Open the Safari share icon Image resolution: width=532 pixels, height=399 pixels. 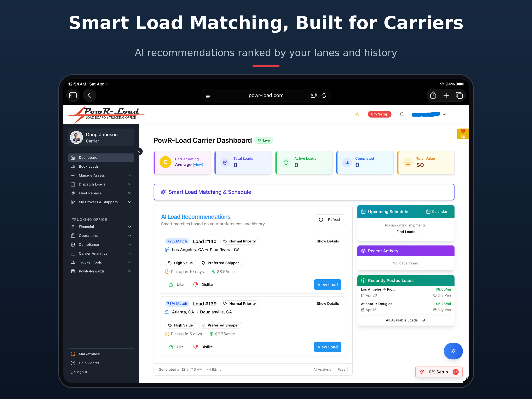[x=433, y=95]
